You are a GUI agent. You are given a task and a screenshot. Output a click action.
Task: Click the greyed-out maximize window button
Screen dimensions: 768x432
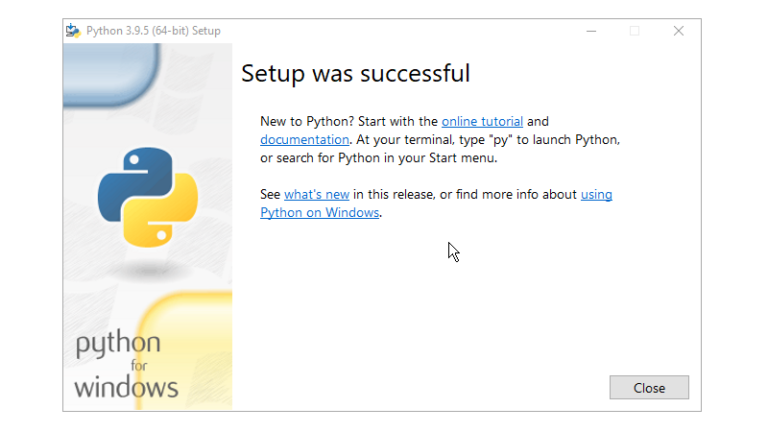pos(634,31)
